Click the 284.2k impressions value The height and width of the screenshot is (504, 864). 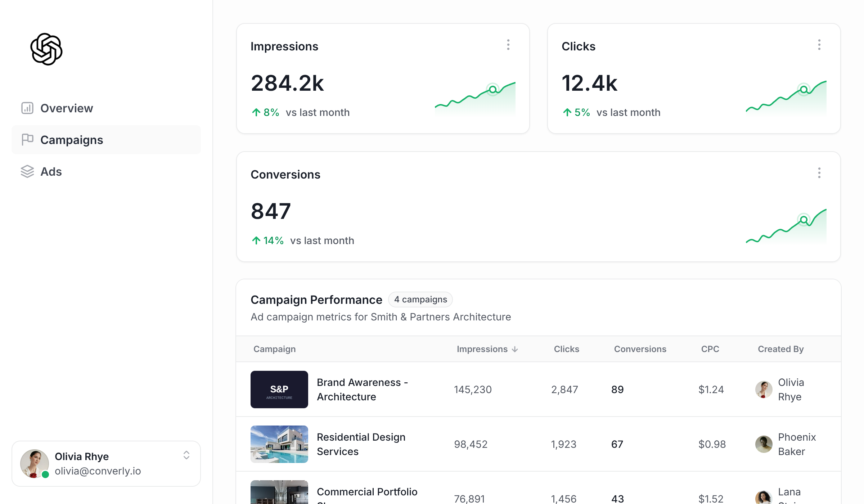coord(287,83)
